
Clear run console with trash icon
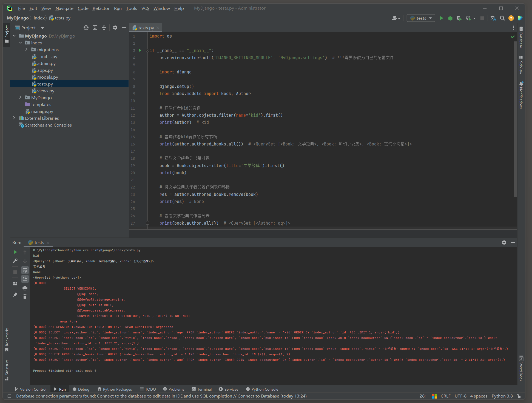(x=25, y=297)
